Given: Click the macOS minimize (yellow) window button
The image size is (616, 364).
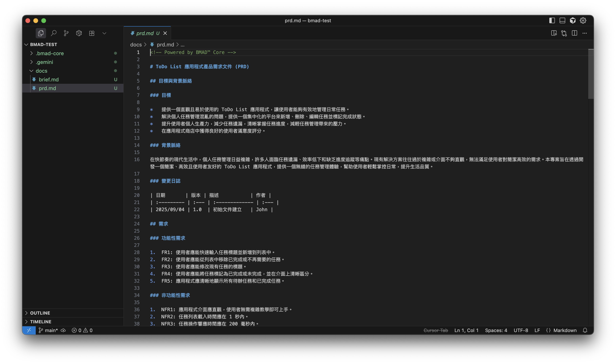Looking at the screenshot, I should [x=36, y=21].
